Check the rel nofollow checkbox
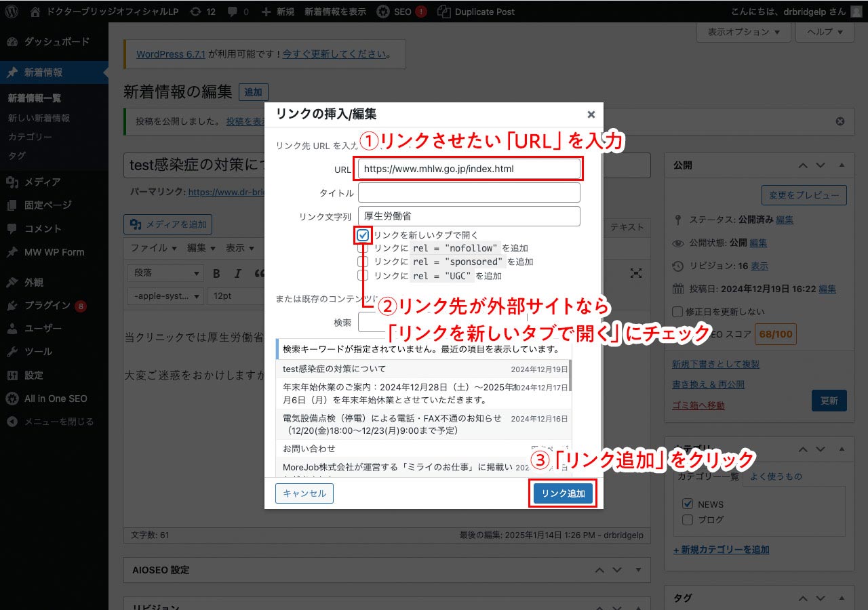The image size is (868, 610). pos(363,249)
